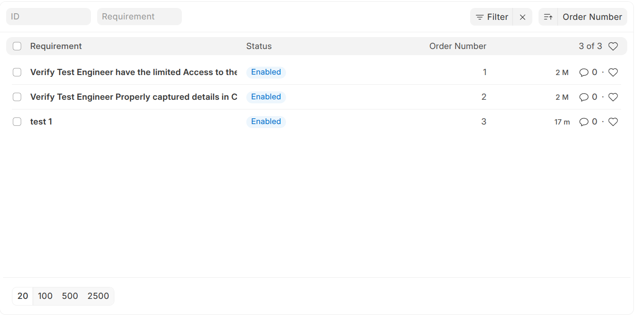Clear filters with the X icon
The height and width of the screenshot is (317, 644).
pos(523,17)
